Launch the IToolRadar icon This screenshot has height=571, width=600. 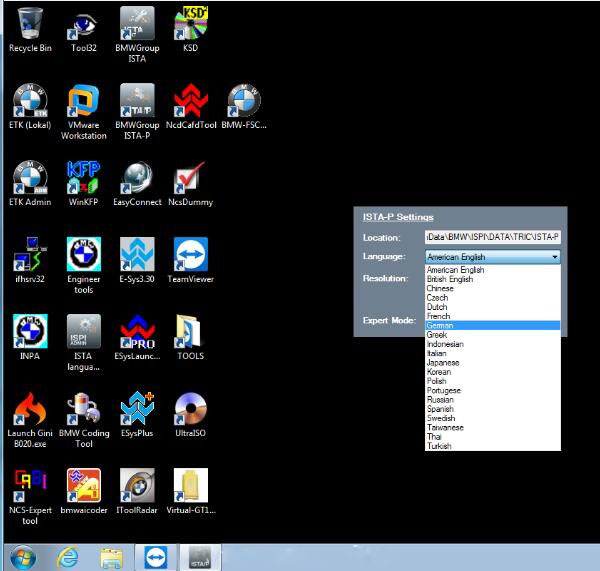coord(137,491)
